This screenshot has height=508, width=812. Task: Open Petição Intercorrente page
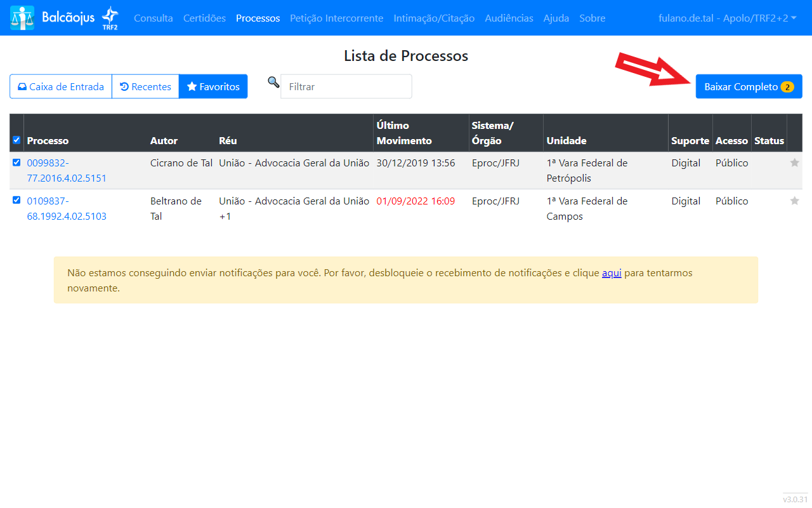(336, 18)
